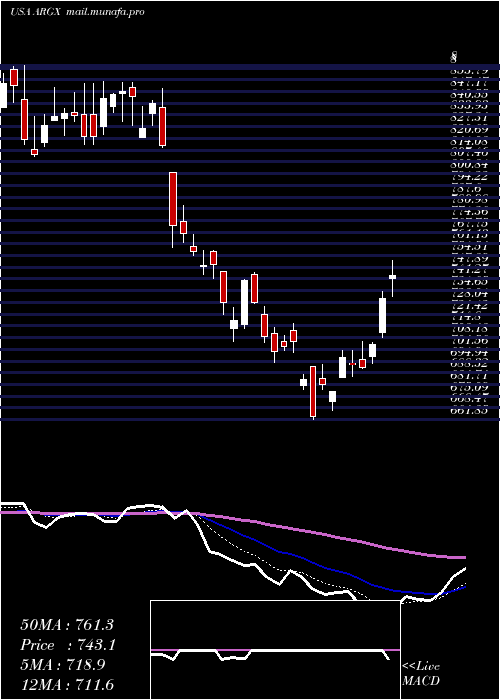Select the 701.56 price axis label
500x700 pixels.
468,342
